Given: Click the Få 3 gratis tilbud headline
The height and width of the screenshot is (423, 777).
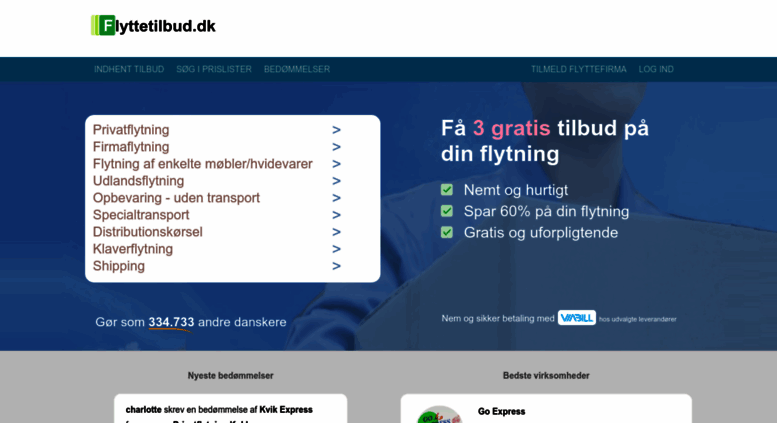Looking at the screenshot, I should pos(545,141).
